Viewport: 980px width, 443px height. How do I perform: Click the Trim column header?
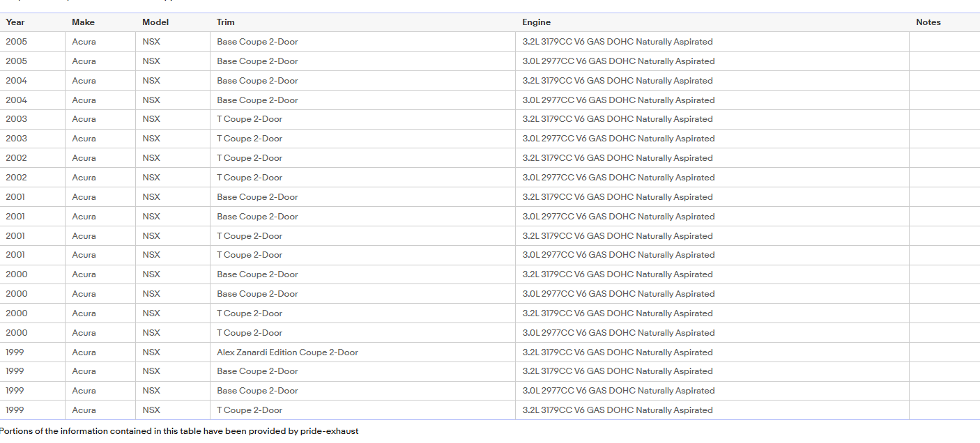point(226,22)
